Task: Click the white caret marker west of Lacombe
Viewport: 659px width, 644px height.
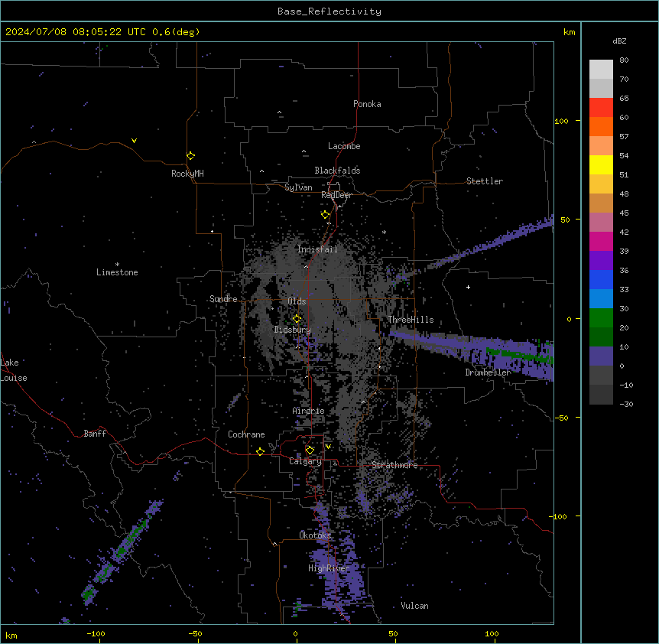Action: (x=304, y=151)
